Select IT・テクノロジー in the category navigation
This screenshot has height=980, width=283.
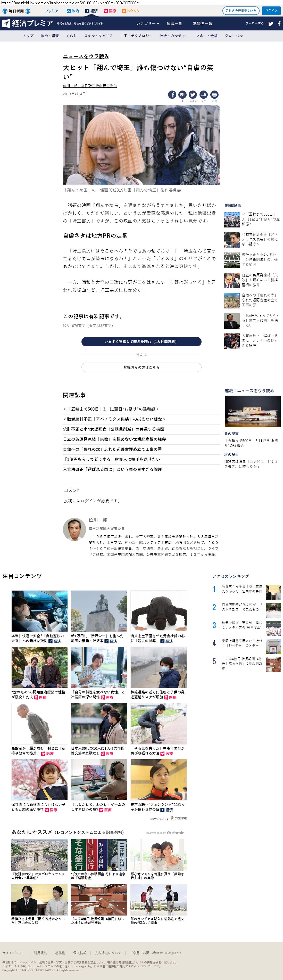tap(137, 36)
